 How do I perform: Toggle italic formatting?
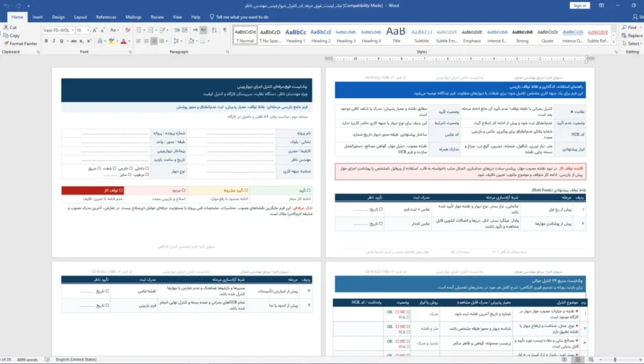click(x=54, y=41)
